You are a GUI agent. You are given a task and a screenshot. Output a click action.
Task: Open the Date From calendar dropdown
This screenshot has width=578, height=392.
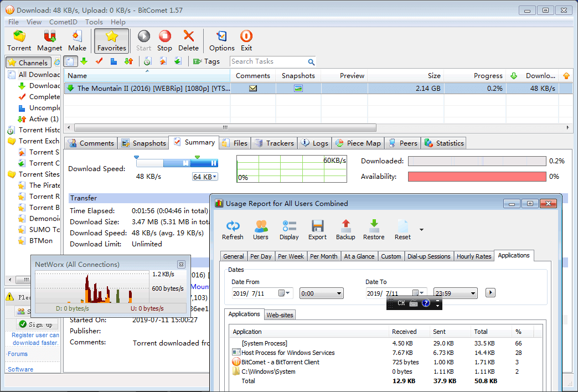pos(284,293)
